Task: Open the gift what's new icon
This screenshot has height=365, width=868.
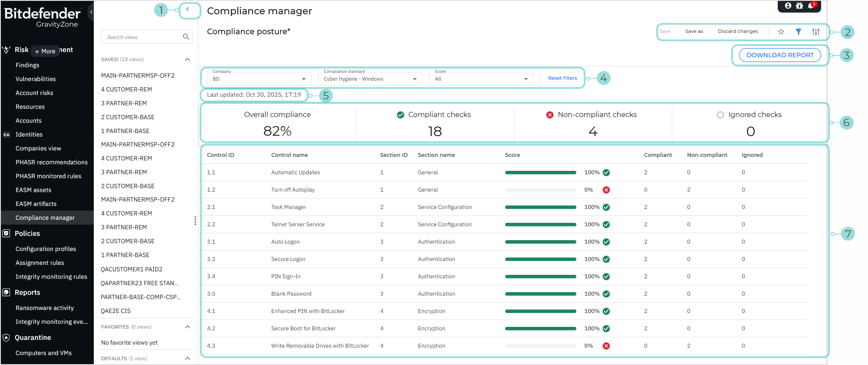Action: [799, 6]
